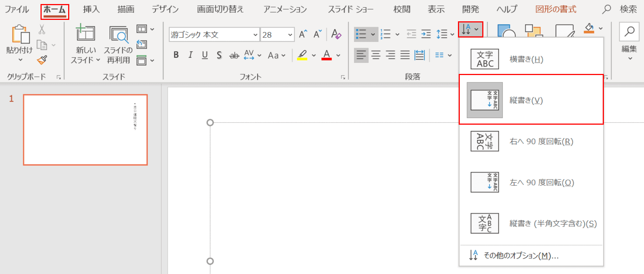Center the text
Viewport: 644px width, 274px height.
[376, 55]
